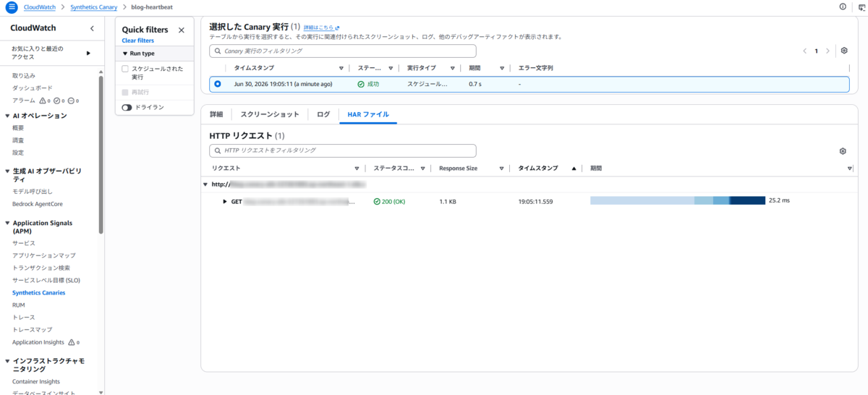Click the success status icon in the run row
Viewport: 868px width, 395px height.
[x=361, y=84]
